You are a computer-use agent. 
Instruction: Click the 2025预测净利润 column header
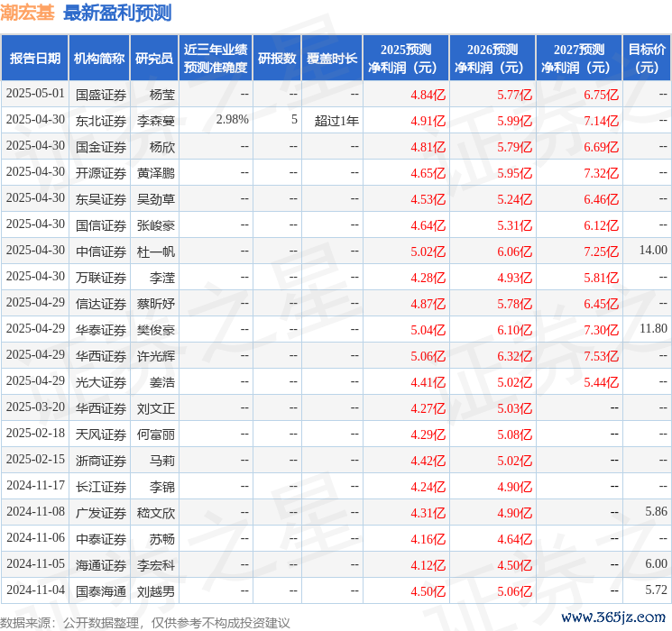coord(406,59)
